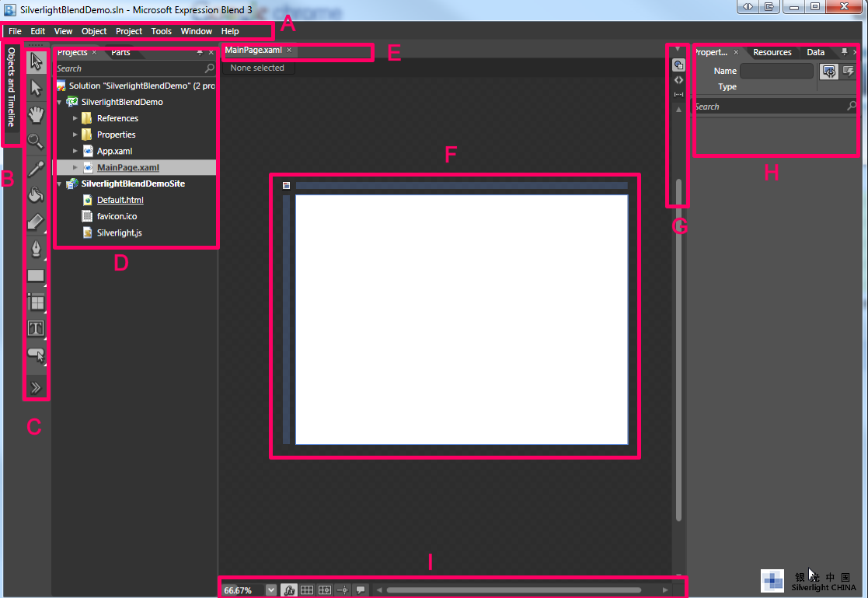Click the horizontal artboard scrollbar
The width and height of the screenshot is (868, 598).
coord(514,590)
